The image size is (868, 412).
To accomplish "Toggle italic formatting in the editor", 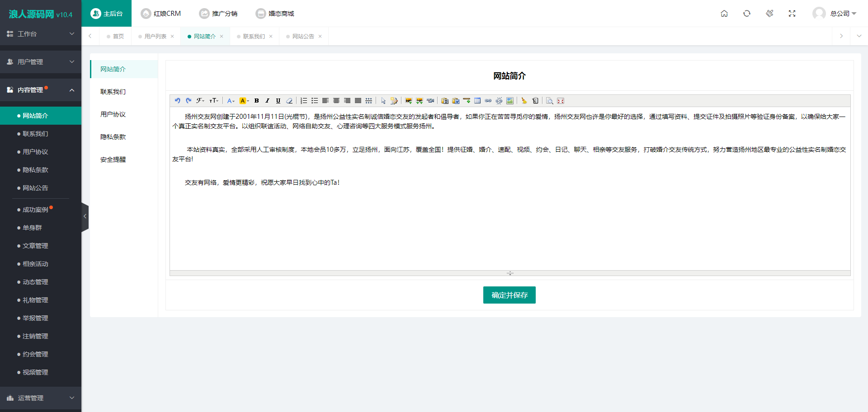I will click(x=267, y=101).
